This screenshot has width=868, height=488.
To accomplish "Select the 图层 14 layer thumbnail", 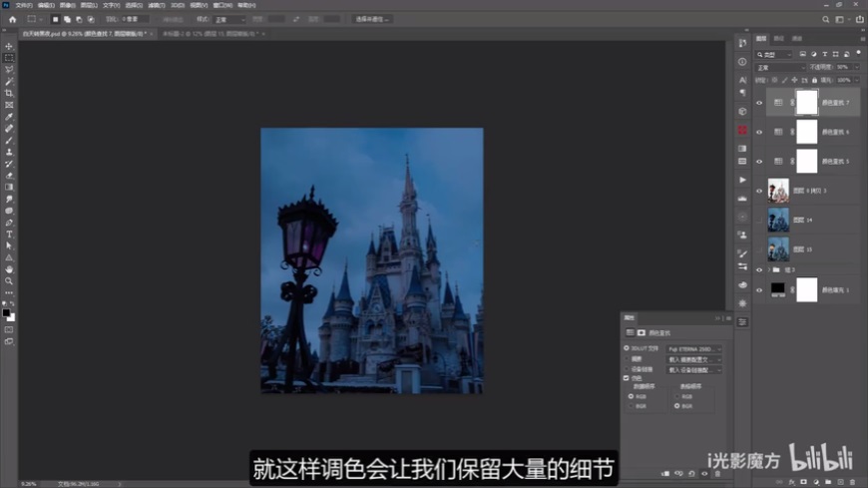I will 778,220.
